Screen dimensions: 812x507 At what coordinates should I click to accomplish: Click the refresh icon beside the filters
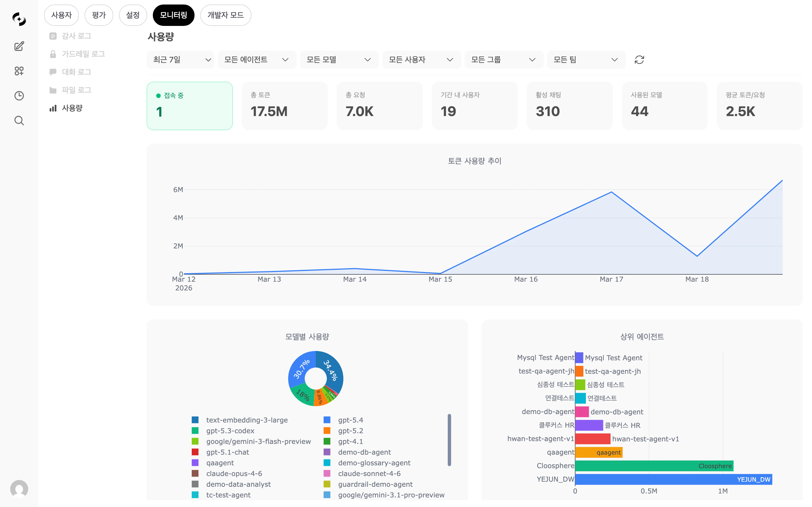coord(639,60)
